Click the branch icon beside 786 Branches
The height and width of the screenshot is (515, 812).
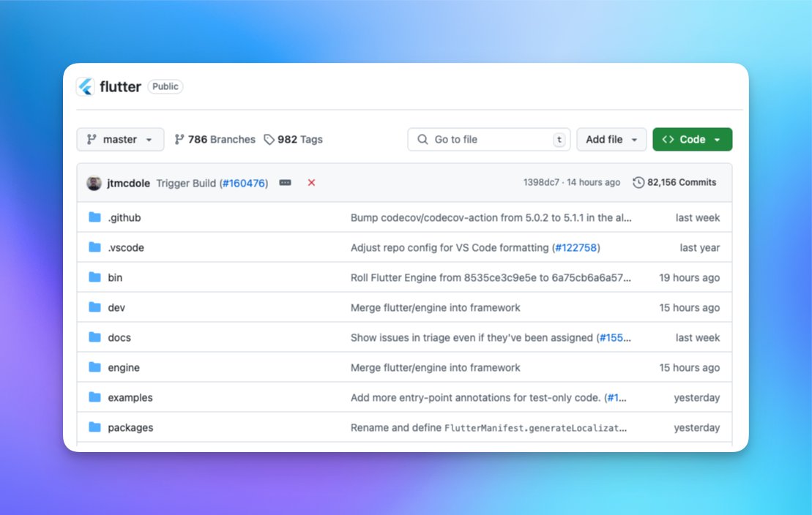pyautogui.click(x=179, y=139)
